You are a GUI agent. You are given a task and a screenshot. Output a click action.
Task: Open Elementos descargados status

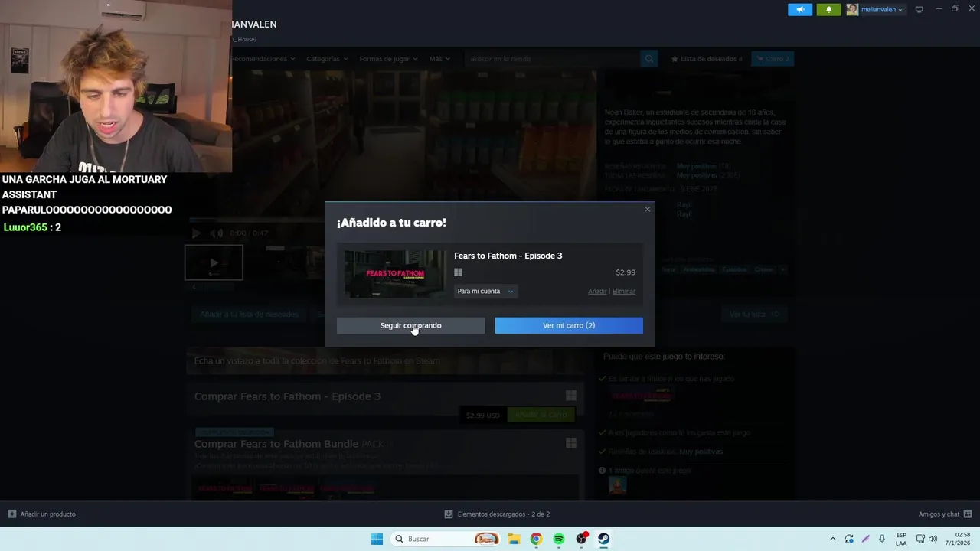coord(497,514)
